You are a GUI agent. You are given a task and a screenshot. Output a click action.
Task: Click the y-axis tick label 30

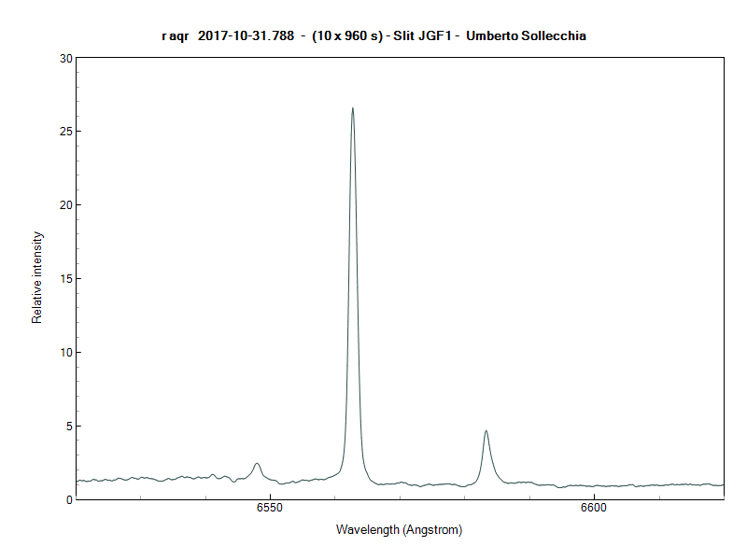click(65, 58)
